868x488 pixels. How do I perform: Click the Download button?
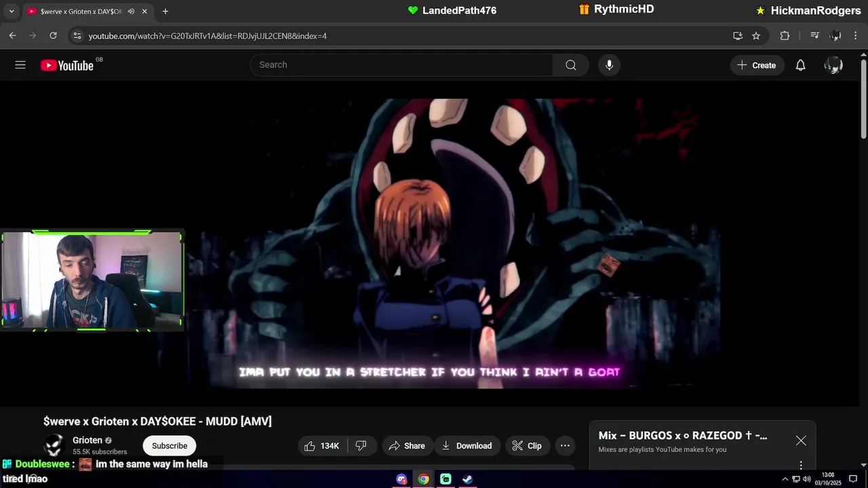coord(467,445)
